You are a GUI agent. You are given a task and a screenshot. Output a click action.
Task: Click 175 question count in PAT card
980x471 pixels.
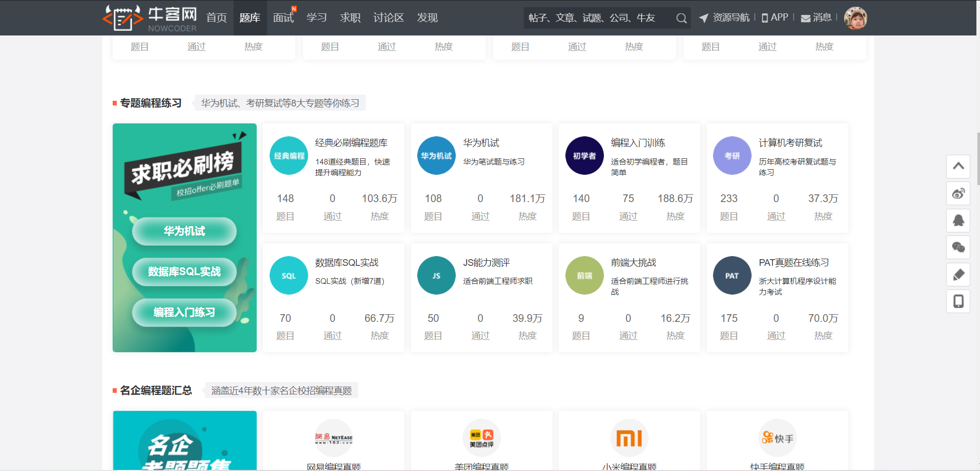tap(729, 318)
